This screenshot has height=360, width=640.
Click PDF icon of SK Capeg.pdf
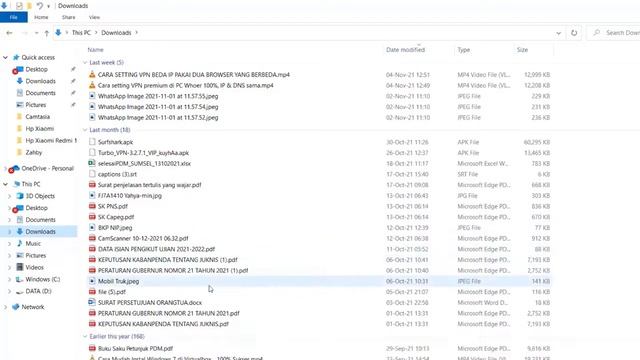coord(92,217)
